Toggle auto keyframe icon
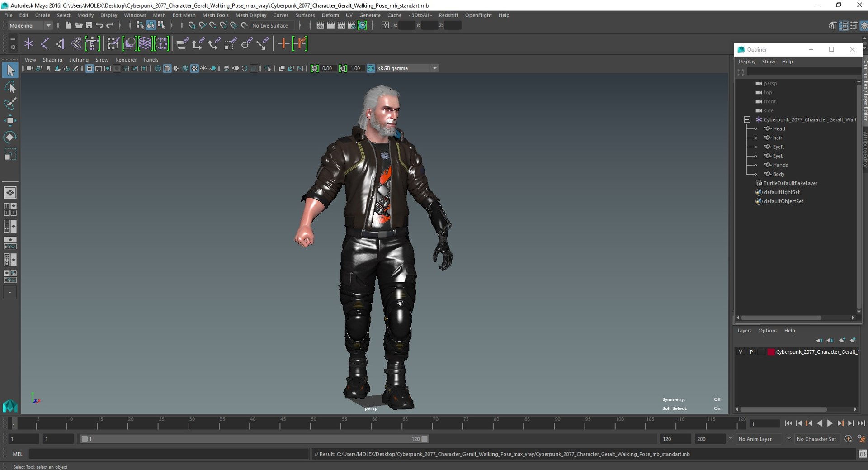 [x=848, y=439]
